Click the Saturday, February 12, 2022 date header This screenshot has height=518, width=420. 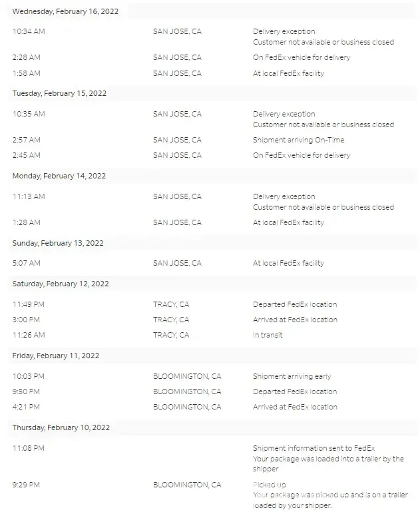(60, 284)
